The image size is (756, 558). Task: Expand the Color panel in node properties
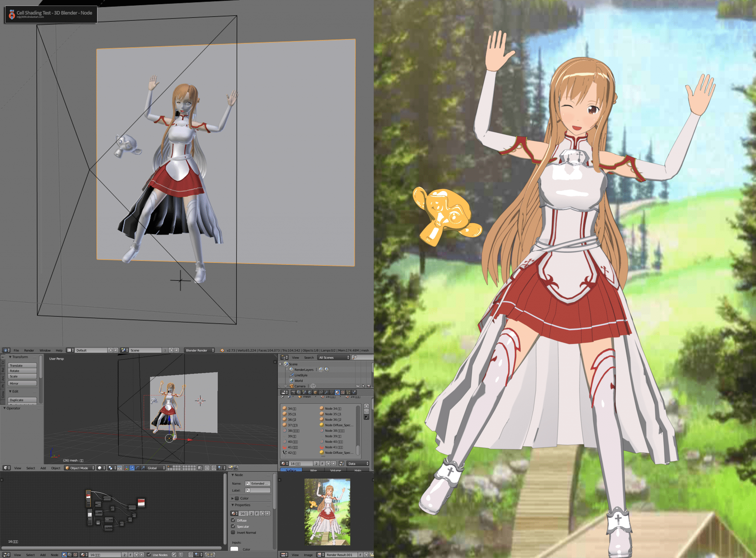(x=233, y=499)
